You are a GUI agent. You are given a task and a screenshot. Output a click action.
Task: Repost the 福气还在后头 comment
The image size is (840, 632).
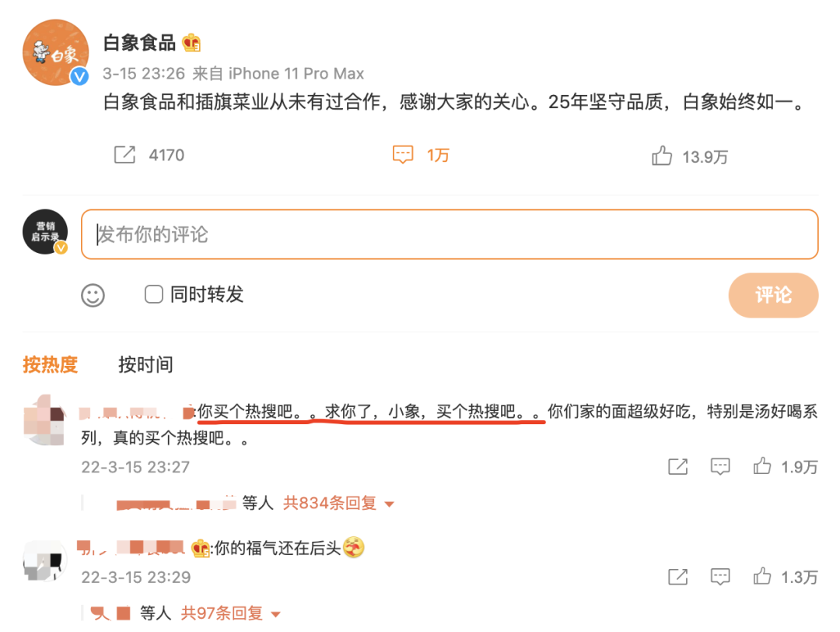(677, 577)
